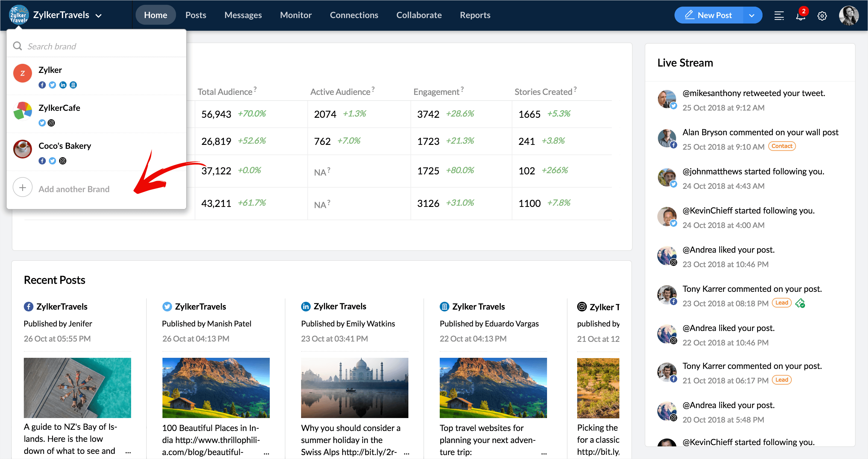868x459 pixels.
Task: Click green lead-converted icon on Tony Karrer entry
Action: pyautogui.click(x=800, y=303)
